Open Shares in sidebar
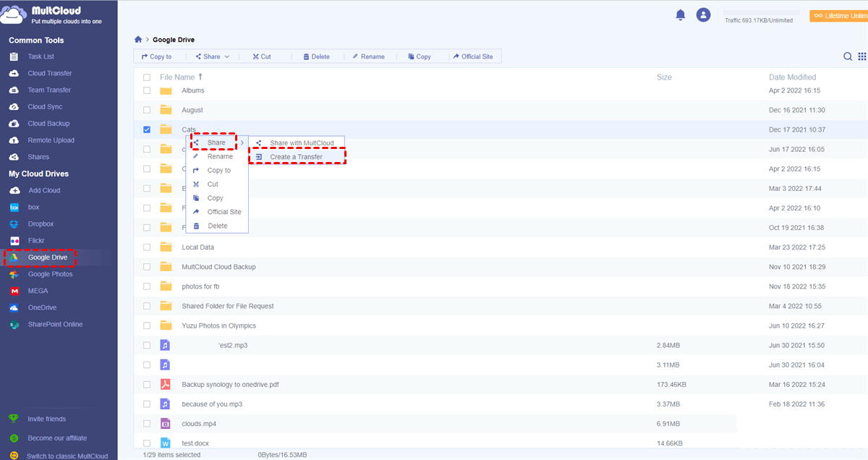This screenshot has height=460, width=868. [x=38, y=157]
